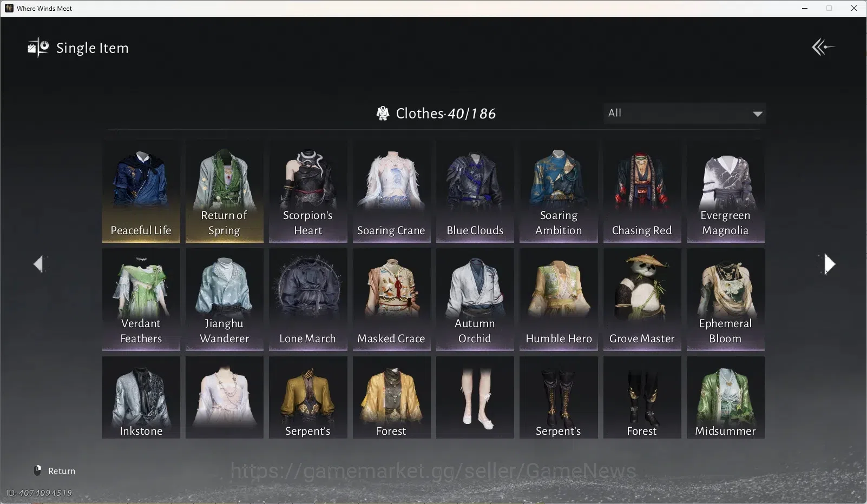Image resolution: width=867 pixels, height=504 pixels.
Task: Click the back arrow icon top right
Action: coord(823,47)
